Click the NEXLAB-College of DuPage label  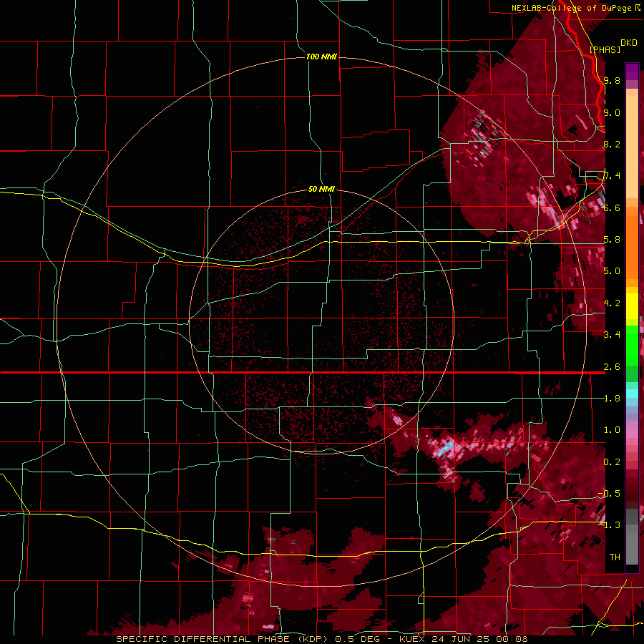tap(572, 8)
